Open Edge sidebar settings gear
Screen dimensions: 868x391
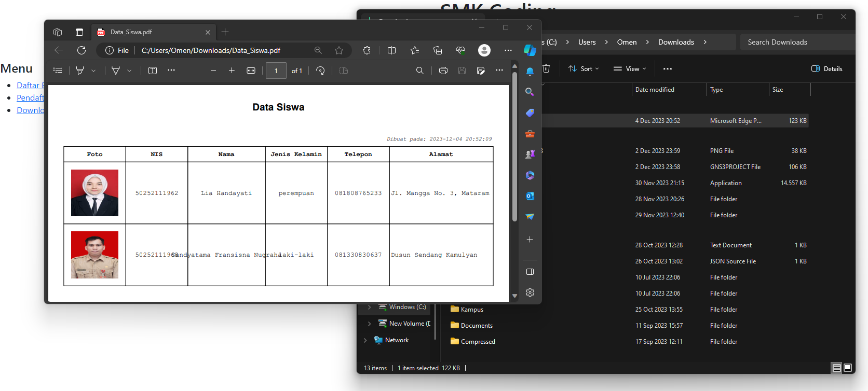coord(530,292)
